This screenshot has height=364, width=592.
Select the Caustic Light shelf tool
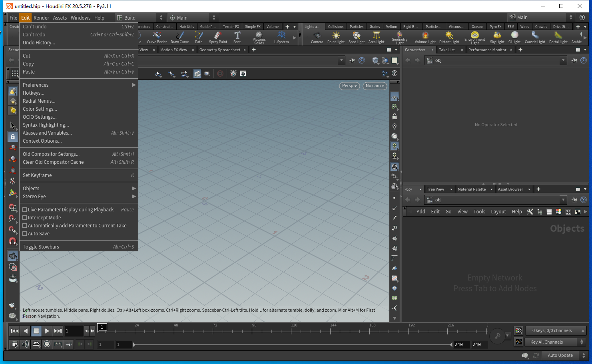tap(535, 38)
